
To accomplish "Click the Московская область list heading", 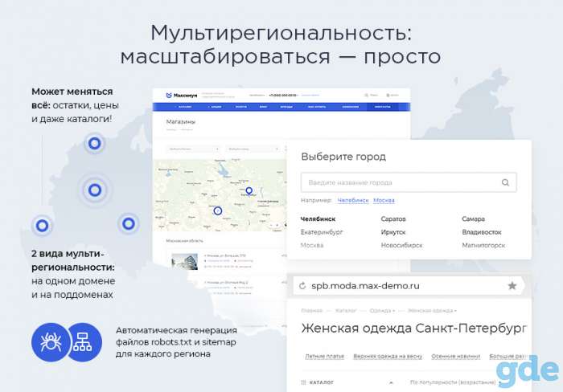I will point(184,241).
